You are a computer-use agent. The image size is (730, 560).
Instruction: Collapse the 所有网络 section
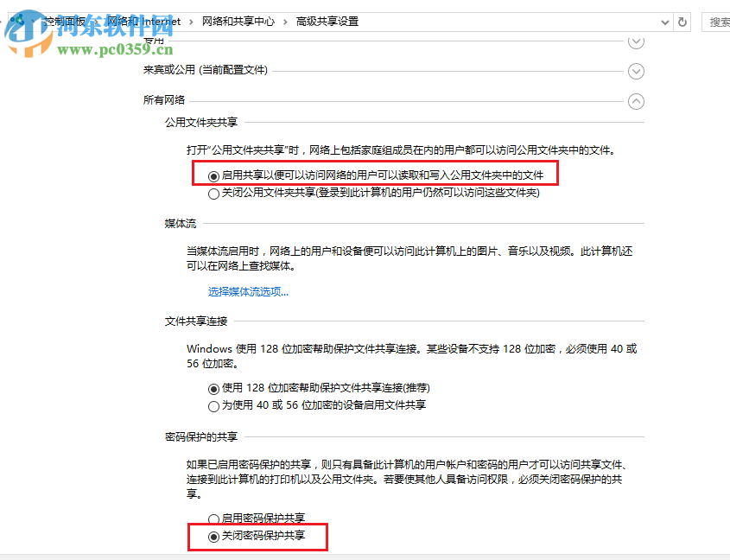pos(637,101)
